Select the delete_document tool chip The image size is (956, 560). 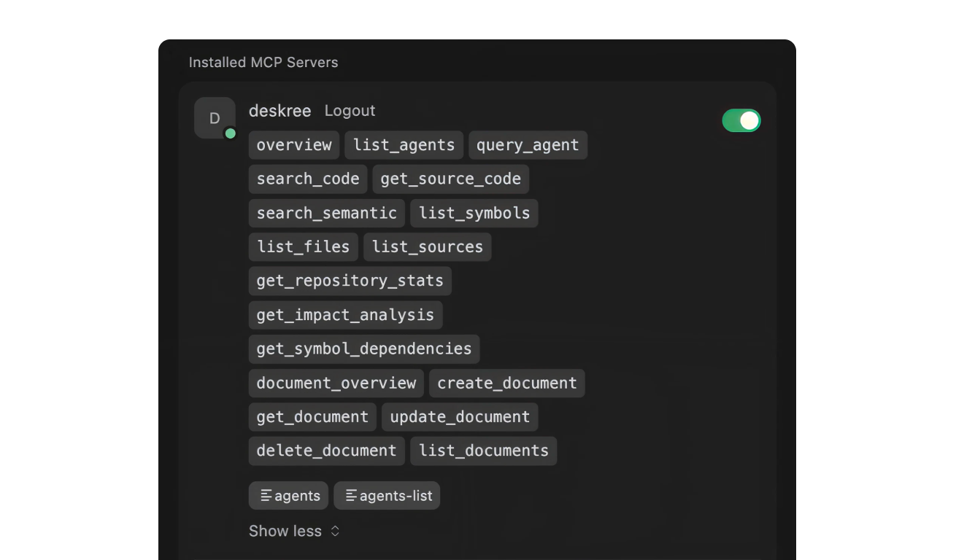click(326, 451)
